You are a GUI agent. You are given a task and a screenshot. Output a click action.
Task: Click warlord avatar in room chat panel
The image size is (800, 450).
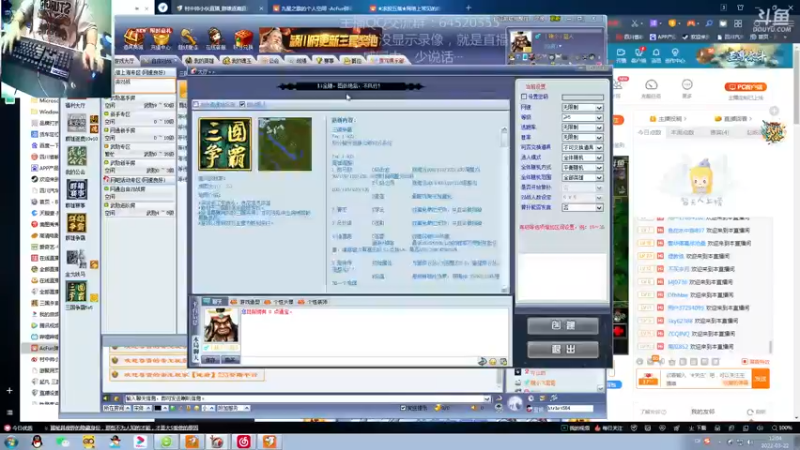(x=221, y=326)
